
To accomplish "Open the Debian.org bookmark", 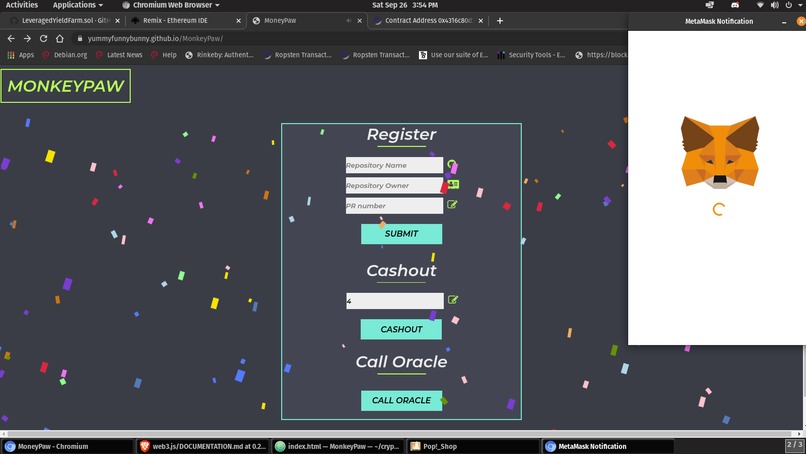I will [65, 55].
